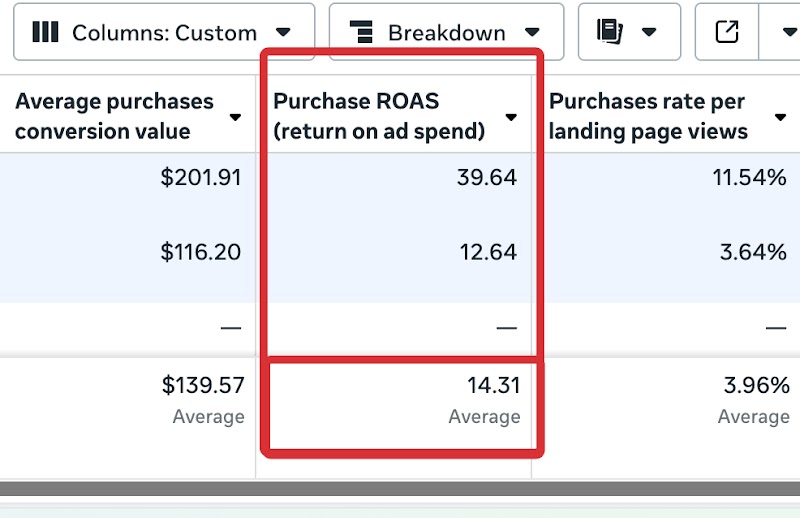Open the dropdown arrow beside the Reports icon
The height and width of the screenshot is (518, 800).
tap(649, 32)
